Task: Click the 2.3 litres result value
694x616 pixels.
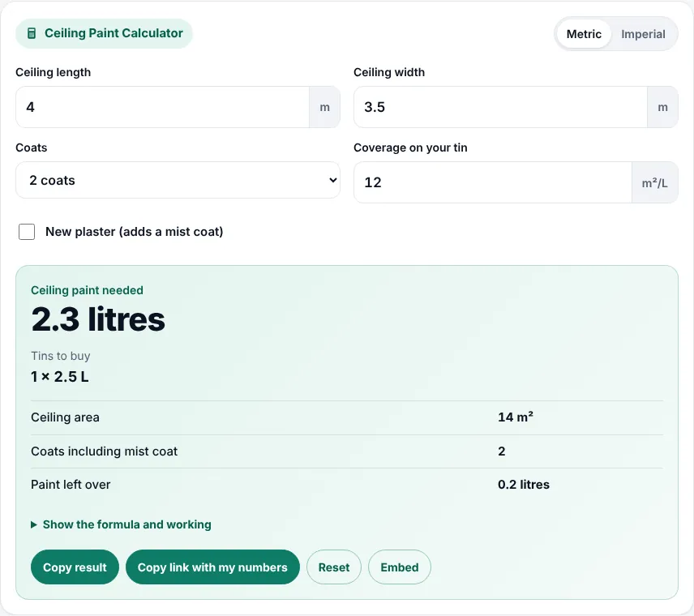Action: (x=98, y=319)
